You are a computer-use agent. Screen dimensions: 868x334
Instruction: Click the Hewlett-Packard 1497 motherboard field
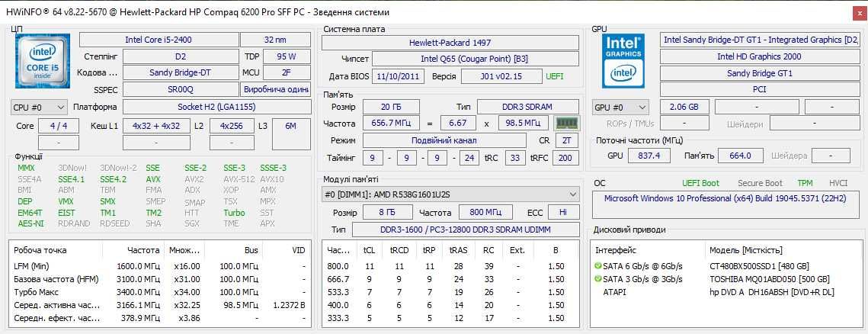click(x=450, y=43)
